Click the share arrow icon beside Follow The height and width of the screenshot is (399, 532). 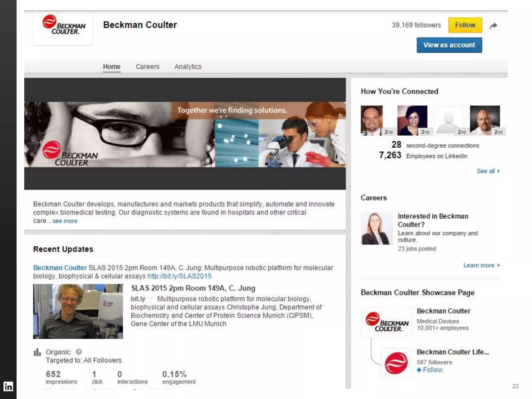493,25
